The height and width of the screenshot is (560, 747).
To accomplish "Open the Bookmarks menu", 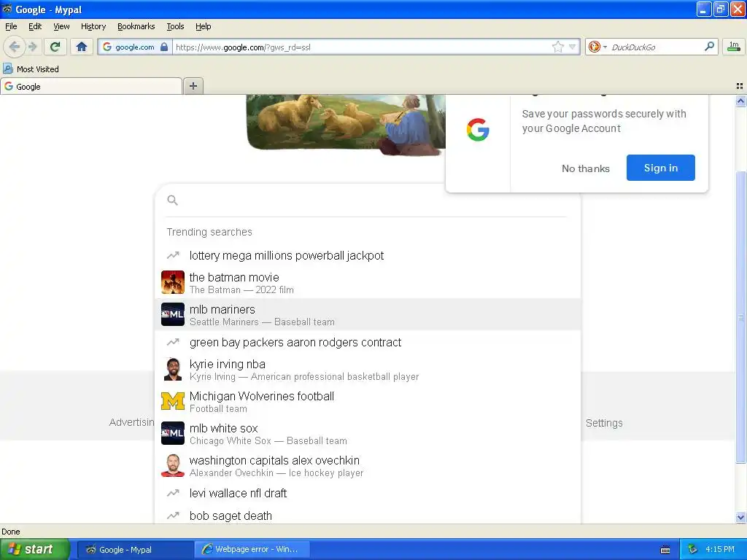I will pos(136,26).
